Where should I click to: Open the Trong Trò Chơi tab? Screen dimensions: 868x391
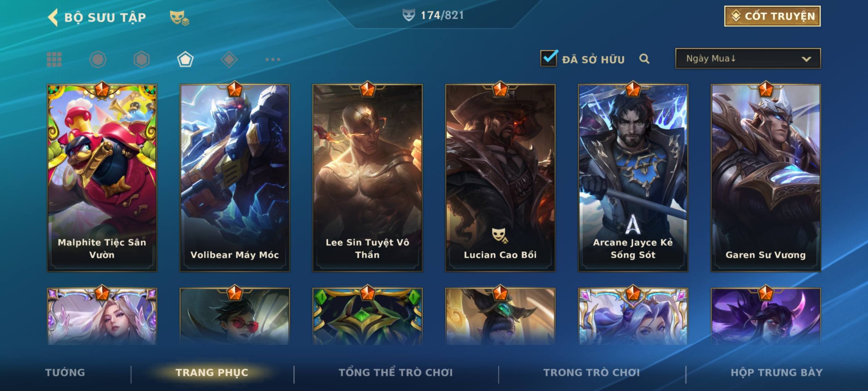point(591,373)
